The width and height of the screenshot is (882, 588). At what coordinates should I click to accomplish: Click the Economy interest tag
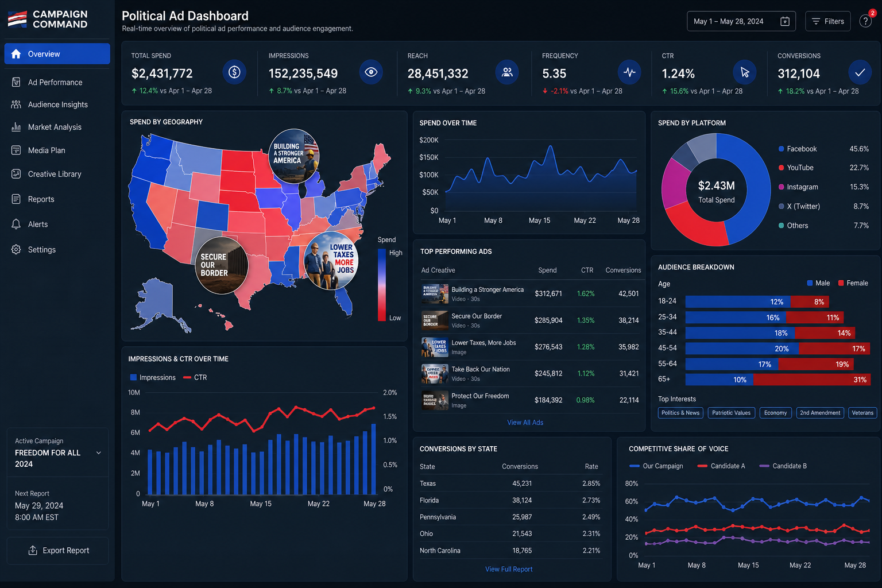(775, 413)
